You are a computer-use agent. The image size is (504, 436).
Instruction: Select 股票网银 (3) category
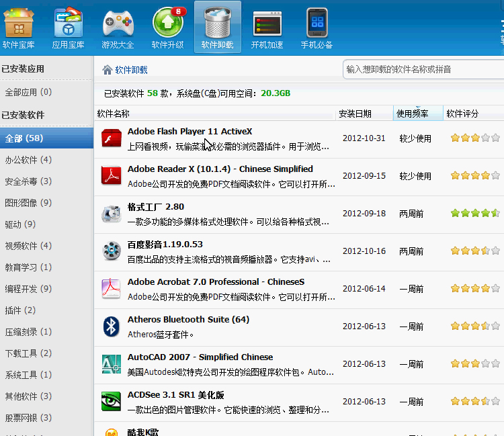[x=28, y=418]
